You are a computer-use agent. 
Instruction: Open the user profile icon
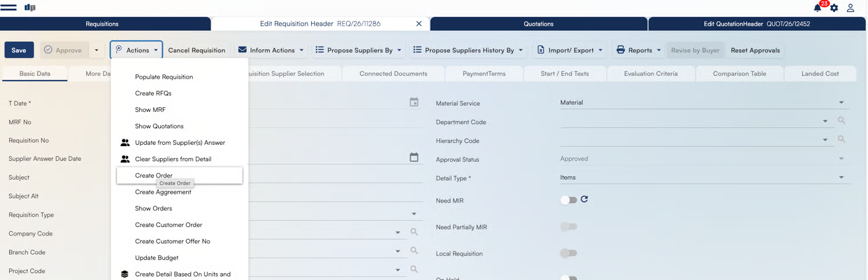click(x=850, y=8)
